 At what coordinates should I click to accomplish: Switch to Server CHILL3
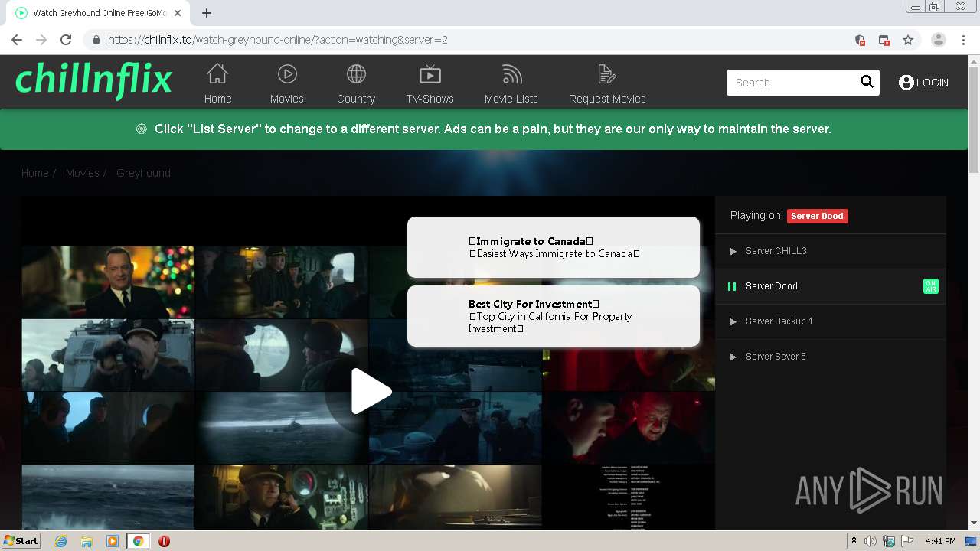[x=831, y=251]
